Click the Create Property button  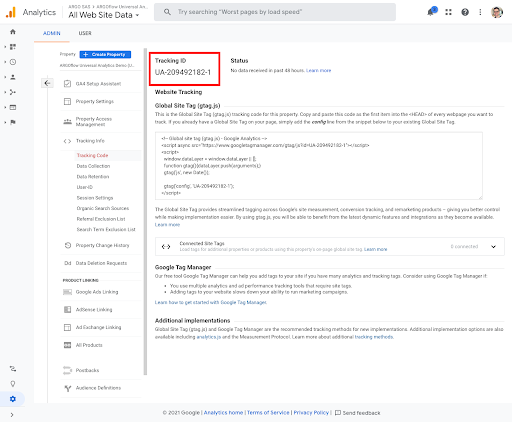click(105, 54)
